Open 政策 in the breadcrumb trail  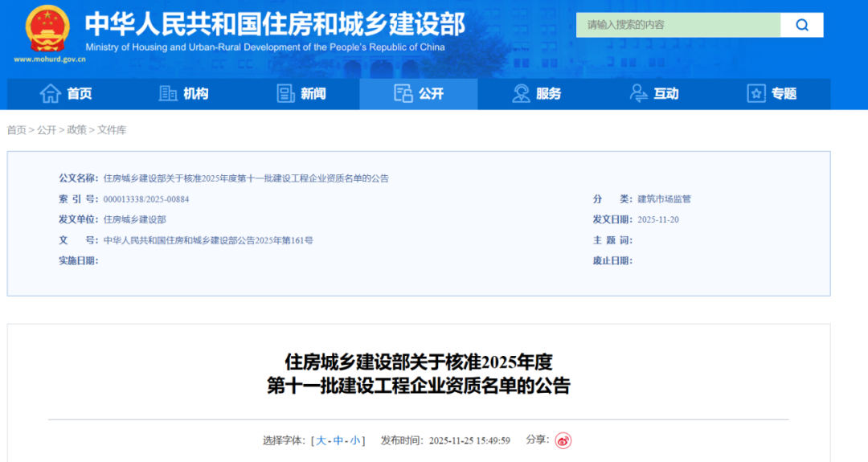(76, 130)
